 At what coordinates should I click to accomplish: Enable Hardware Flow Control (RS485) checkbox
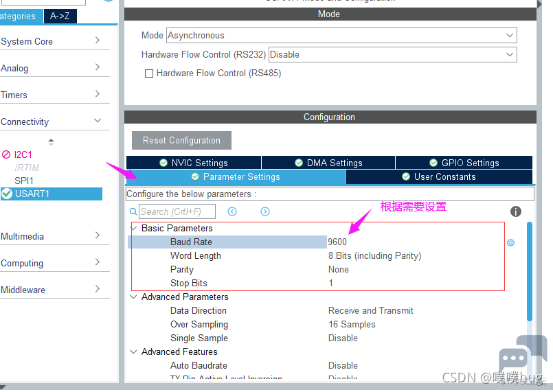click(x=149, y=73)
